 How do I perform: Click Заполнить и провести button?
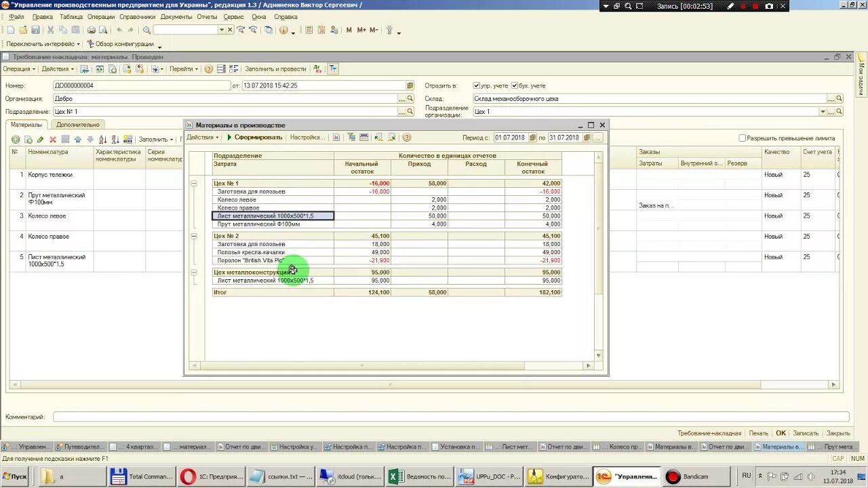[x=275, y=69]
